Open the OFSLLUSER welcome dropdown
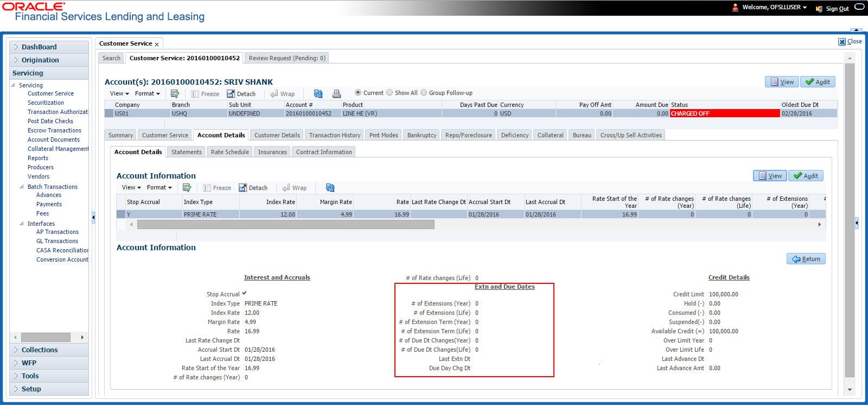Image resolution: width=868 pixels, height=406 pixels. (x=775, y=7)
